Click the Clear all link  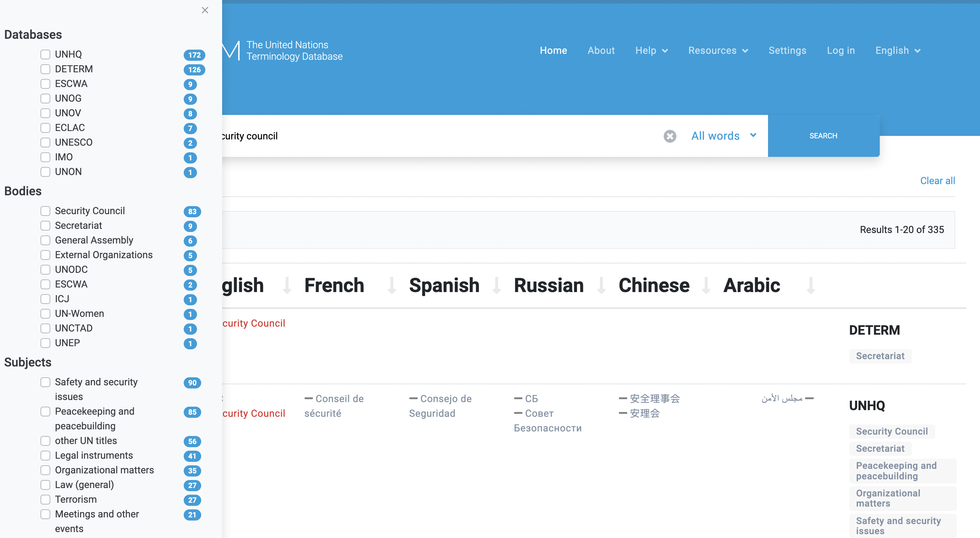[937, 181]
